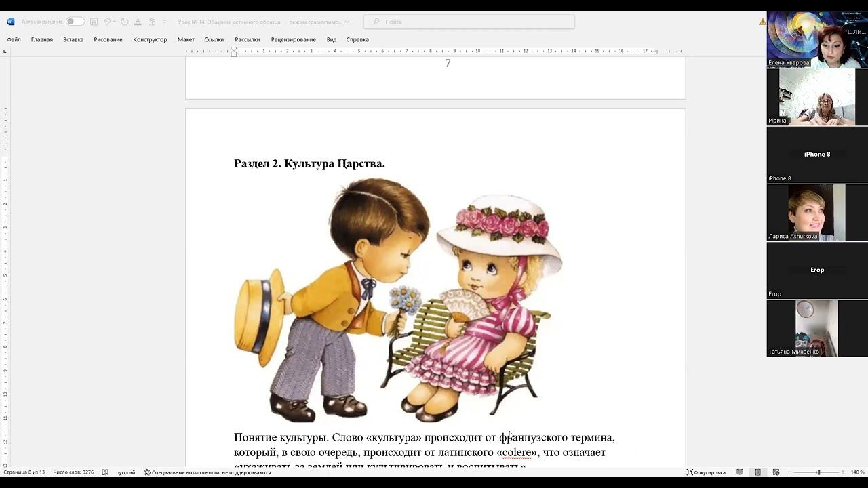Expand the document title dropdown arrow
The height and width of the screenshot is (488, 868).
pos(347,22)
